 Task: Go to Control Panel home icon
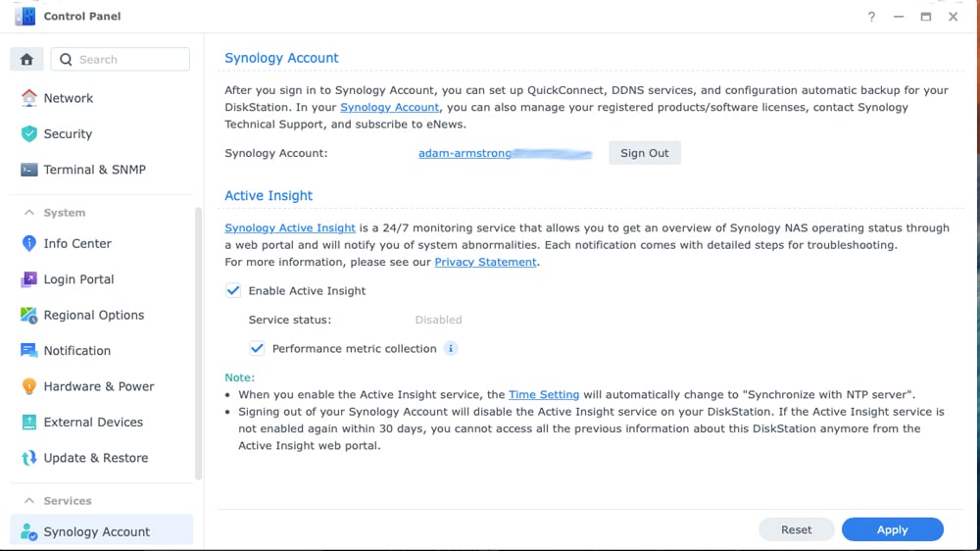(26, 60)
